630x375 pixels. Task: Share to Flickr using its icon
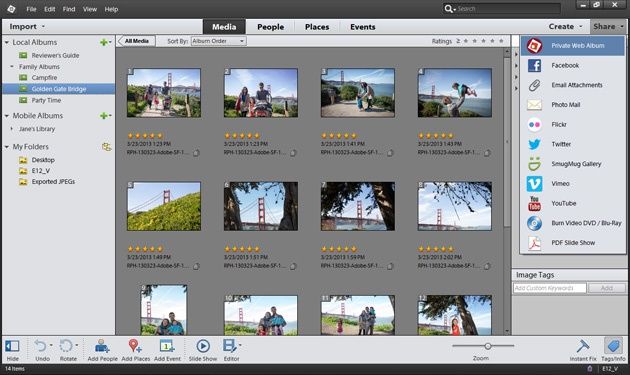tap(534, 125)
